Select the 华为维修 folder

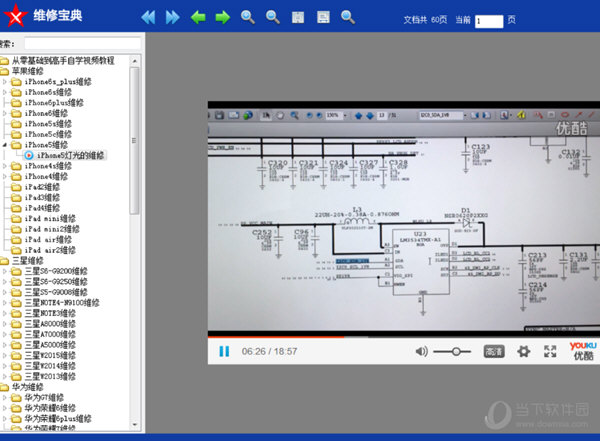(28, 387)
